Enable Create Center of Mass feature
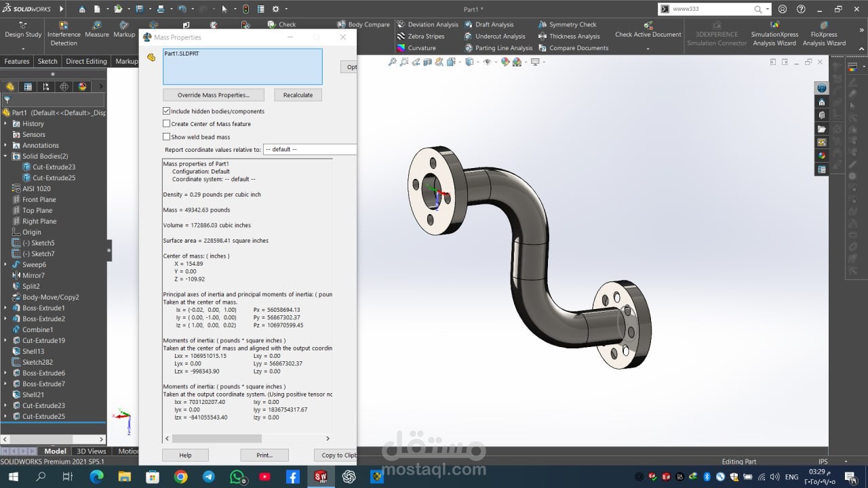This screenshot has width=868, height=488. pyautogui.click(x=167, y=124)
